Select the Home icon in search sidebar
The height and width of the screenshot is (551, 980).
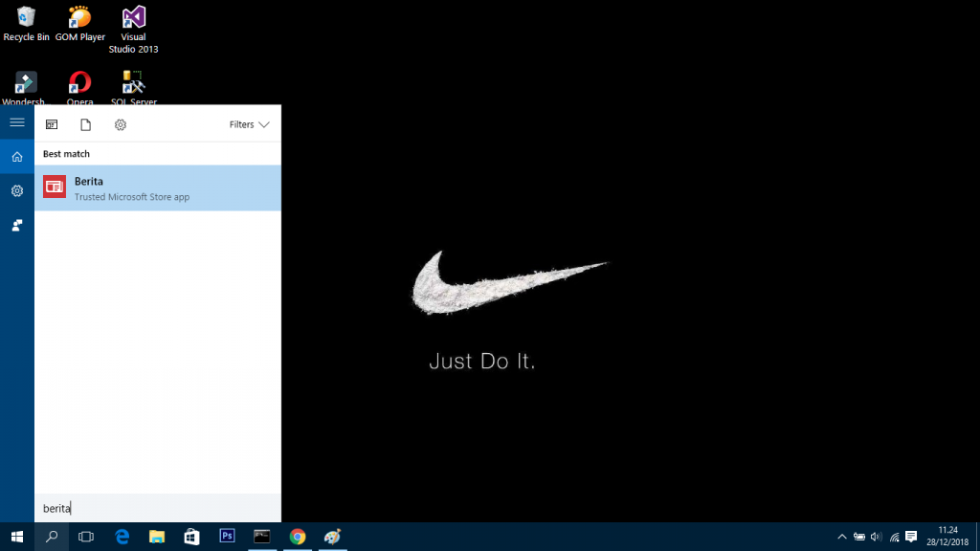coord(16,157)
